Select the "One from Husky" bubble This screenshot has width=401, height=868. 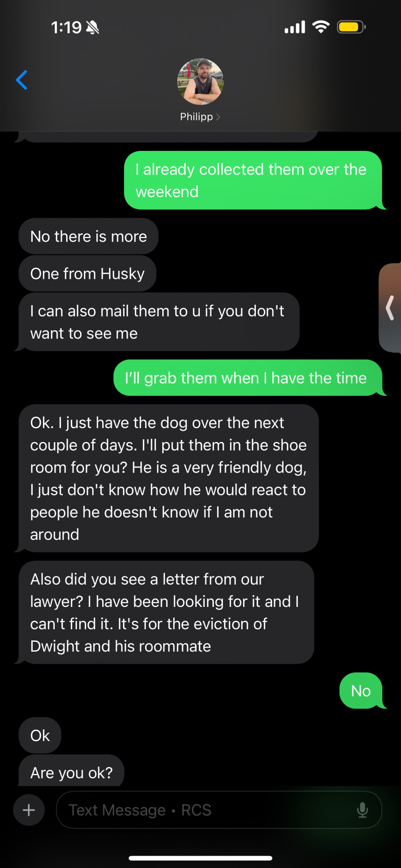[87, 274]
